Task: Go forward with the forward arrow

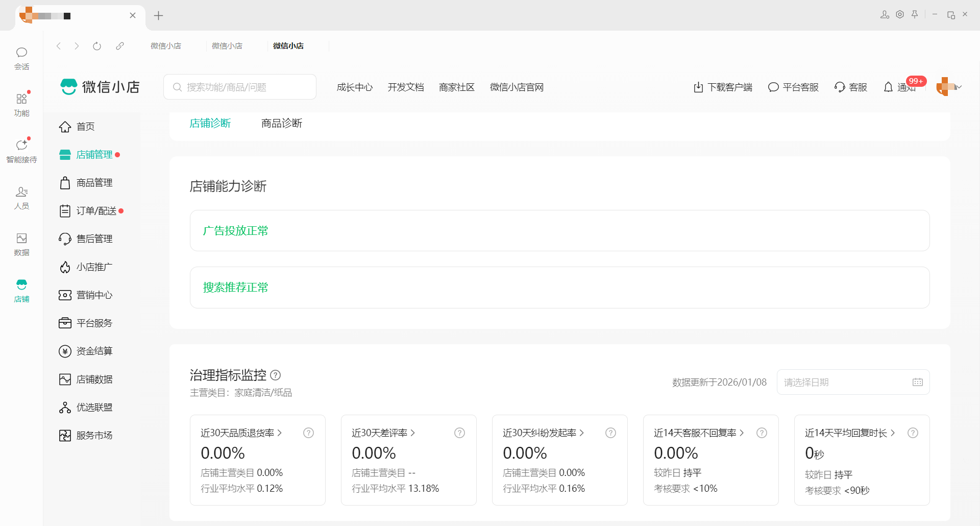Action: click(77, 46)
